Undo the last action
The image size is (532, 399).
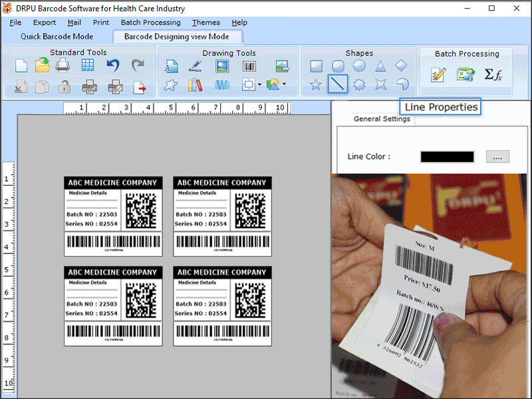[x=112, y=65]
